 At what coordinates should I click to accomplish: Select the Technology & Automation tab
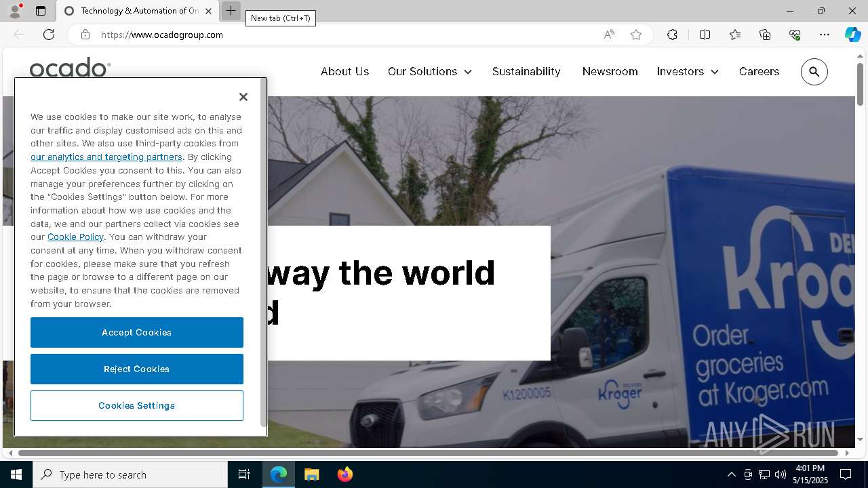138,11
